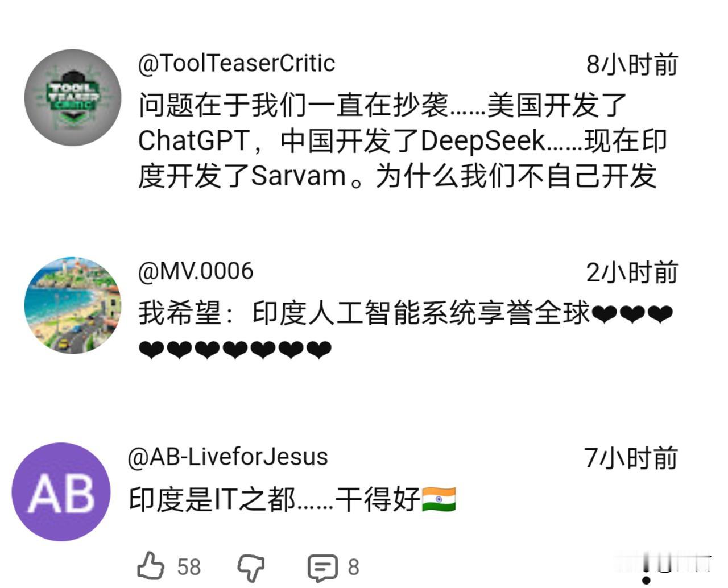Image resolution: width=728 pixels, height=588 pixels.
Task: Like the AB-LiveforJesus comment with thumbs up
Action: [x=151, y=566]
